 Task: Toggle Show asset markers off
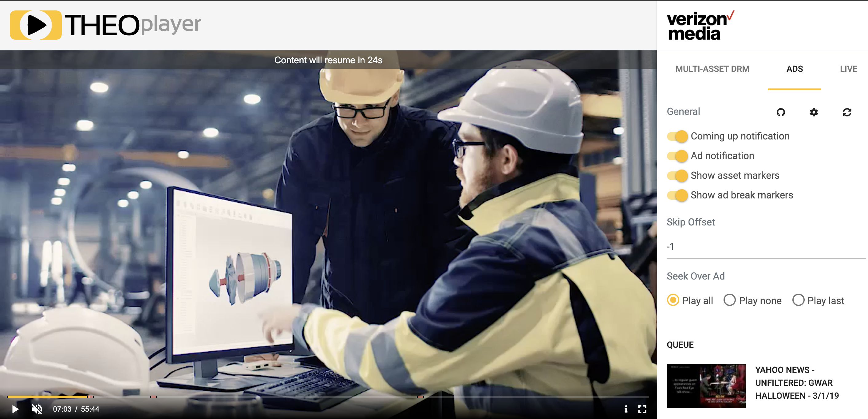click(x=678, y=175)
